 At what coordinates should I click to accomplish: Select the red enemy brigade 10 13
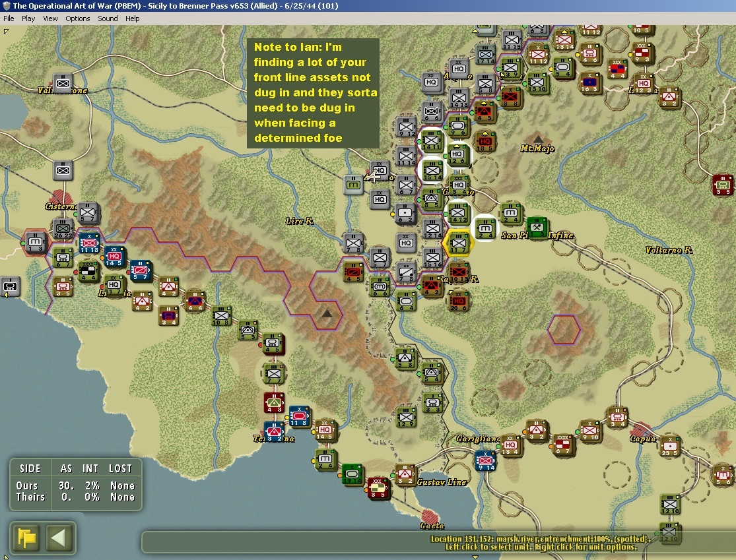(459, 272)
